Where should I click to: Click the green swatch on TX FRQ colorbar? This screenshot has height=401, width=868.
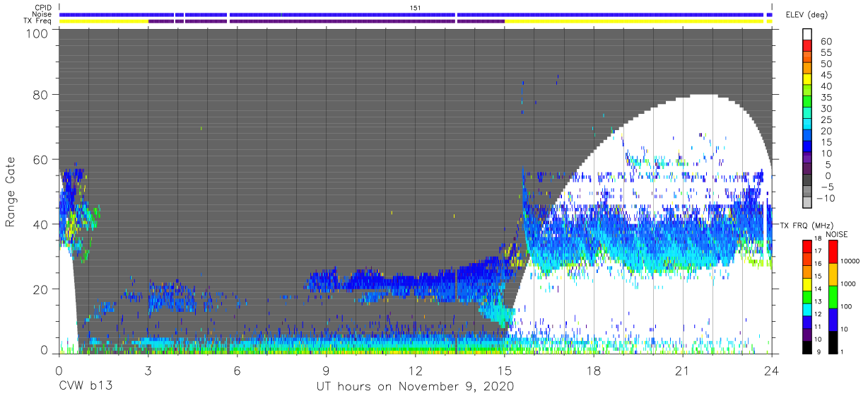click(x=807, y=296)
